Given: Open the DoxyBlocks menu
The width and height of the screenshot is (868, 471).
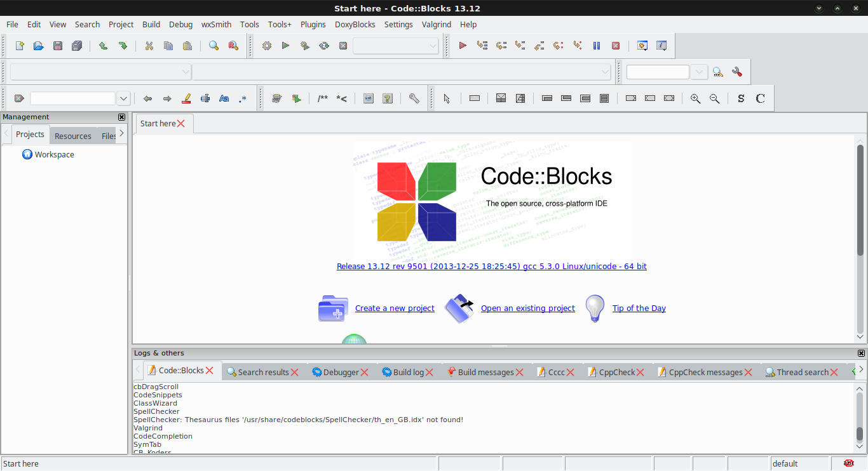Looking at the screenshot, I should coord(355,24).
